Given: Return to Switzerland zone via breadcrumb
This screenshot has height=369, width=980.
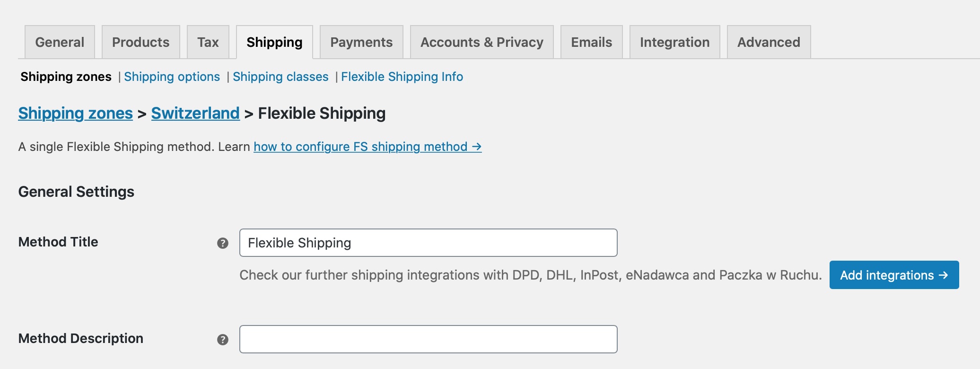Looking at the screenshot, I should (x=195, y=114).
